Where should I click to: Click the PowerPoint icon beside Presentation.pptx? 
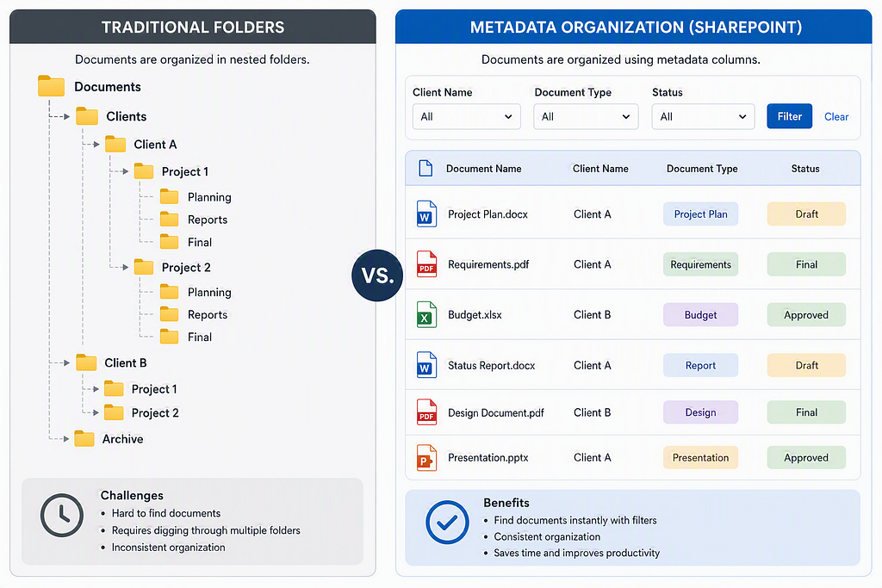click(x=426, y=458)
